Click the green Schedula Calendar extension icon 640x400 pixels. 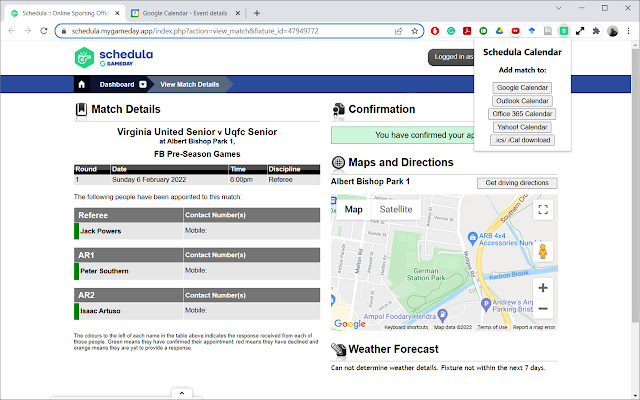click(x=564, y=31)
